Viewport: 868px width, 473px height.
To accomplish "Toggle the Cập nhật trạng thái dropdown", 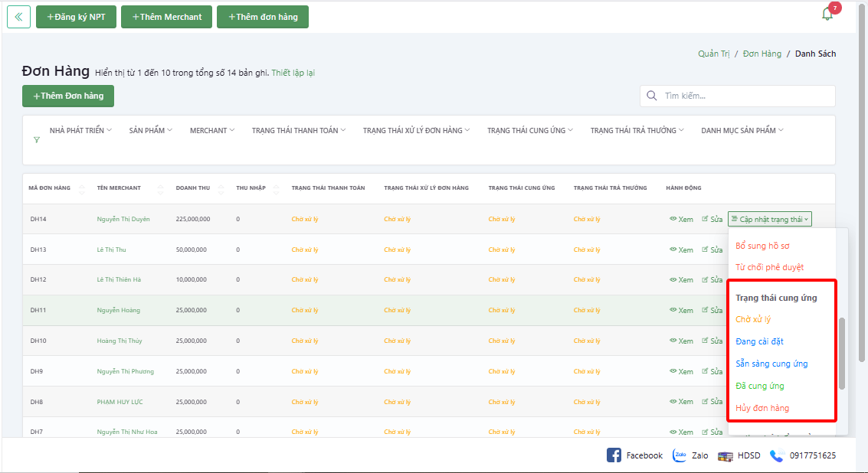I will tap(769, 219).
